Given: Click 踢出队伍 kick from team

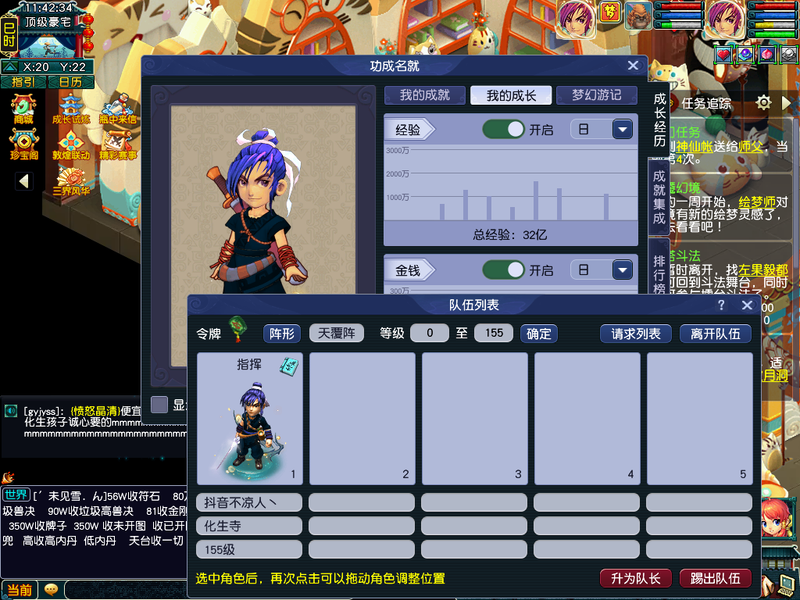Looking at the screenshot, I should click(715, 579).
